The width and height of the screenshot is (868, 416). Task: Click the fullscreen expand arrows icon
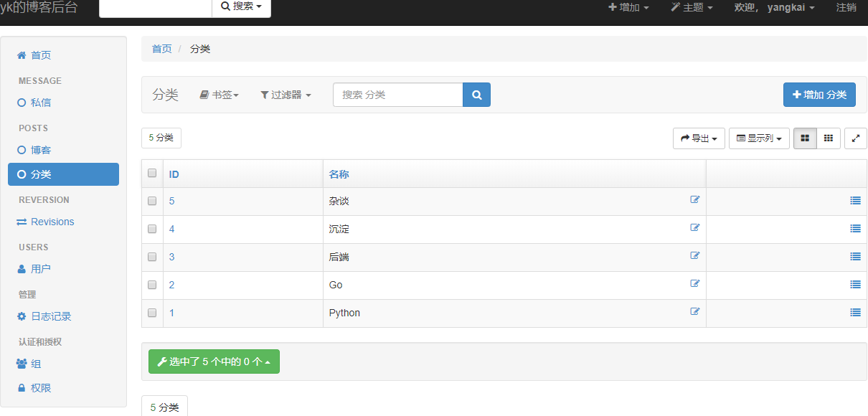pos(855,138)
